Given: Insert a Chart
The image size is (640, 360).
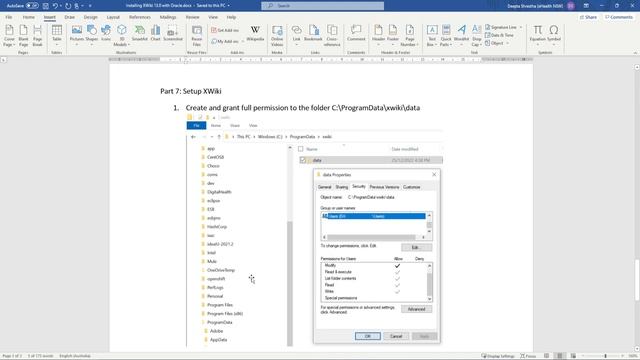Looking at the screenshot, I should (156, 33).
